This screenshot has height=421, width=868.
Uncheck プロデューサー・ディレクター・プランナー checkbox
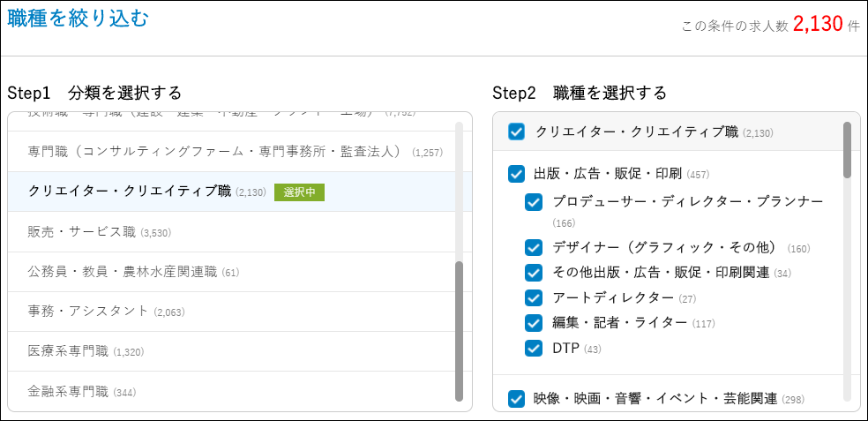(534, 203)
